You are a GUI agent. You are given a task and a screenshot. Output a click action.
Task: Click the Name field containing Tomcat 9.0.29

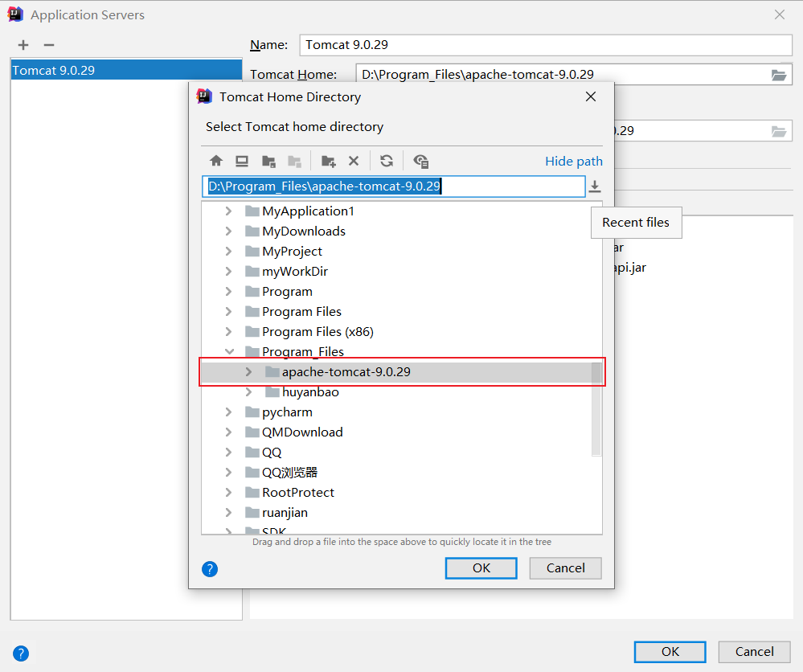click(x=546, y=45)
